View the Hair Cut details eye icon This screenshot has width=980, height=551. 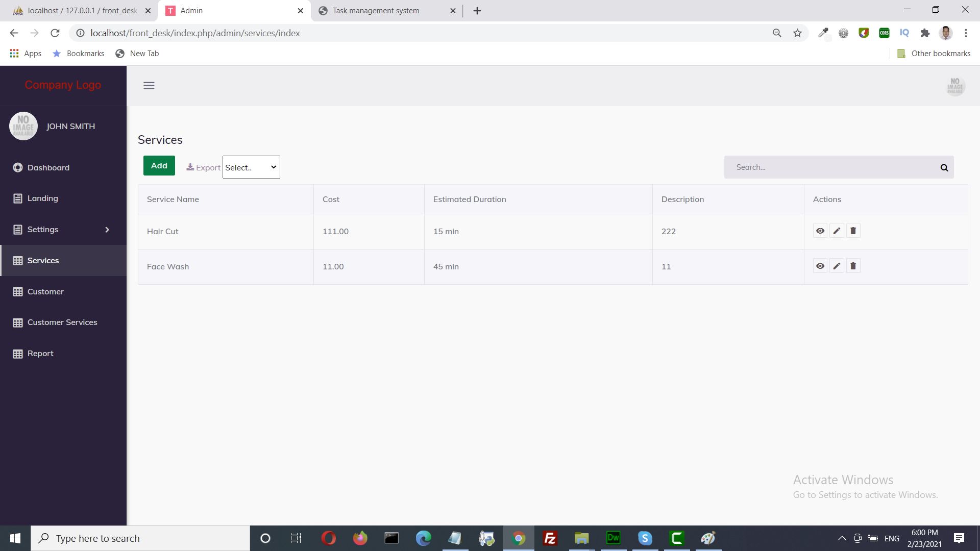(820, 231)
